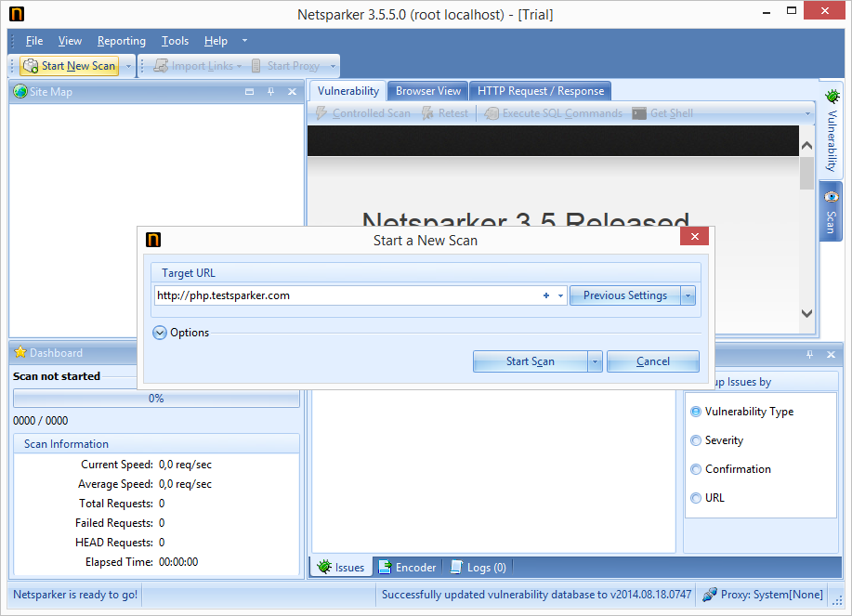This screenshot has width=852, height=616.
Task: Click the Start Proxy icon
Action: point(256,66)
